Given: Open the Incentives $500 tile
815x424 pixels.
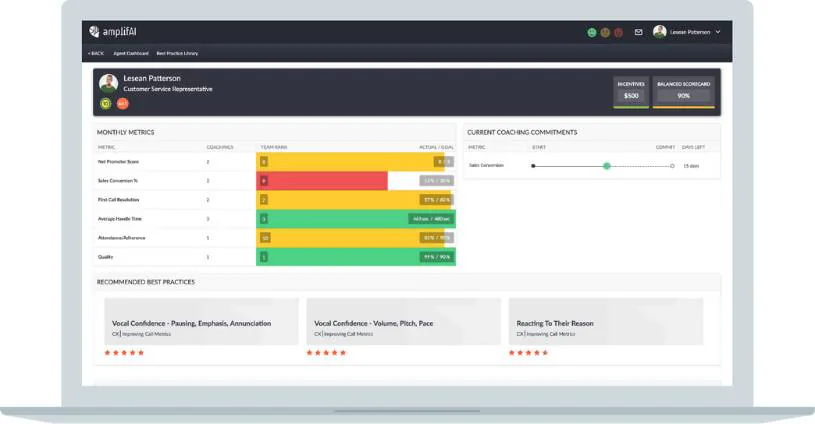Looking at the screenshot, I should click(631, 92).
